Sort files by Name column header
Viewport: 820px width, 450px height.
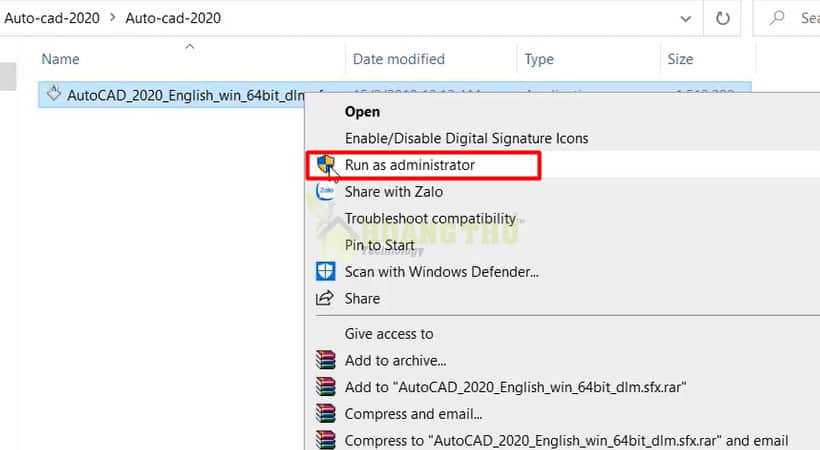(x=61, y=59)
